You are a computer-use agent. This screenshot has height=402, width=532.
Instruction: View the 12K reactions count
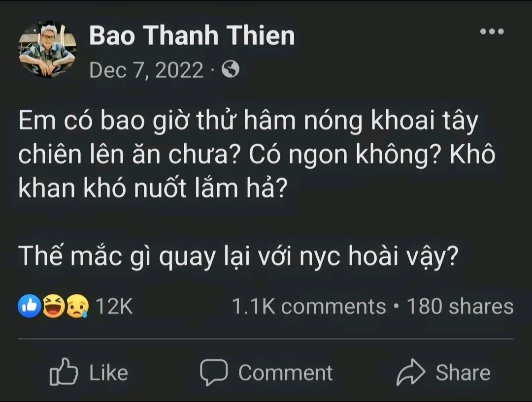[x=114, y=307]
